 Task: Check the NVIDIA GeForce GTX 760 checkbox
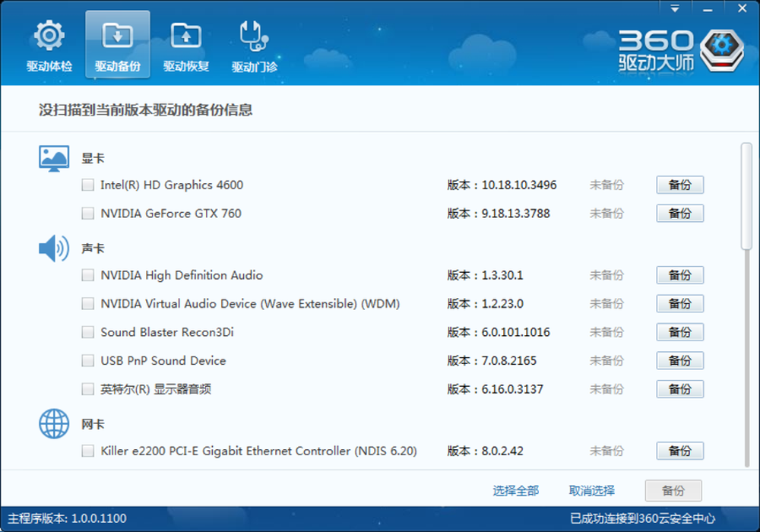tap(87, 214)
